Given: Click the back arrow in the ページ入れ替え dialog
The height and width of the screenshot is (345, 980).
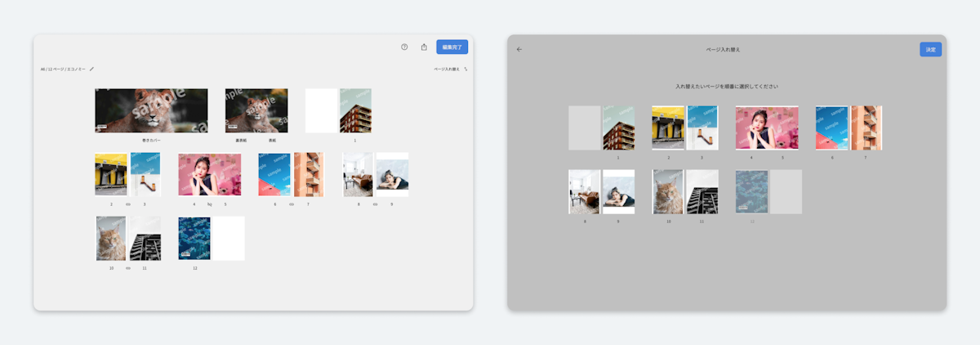Looking at the screenshot, I should coord(519,49).
